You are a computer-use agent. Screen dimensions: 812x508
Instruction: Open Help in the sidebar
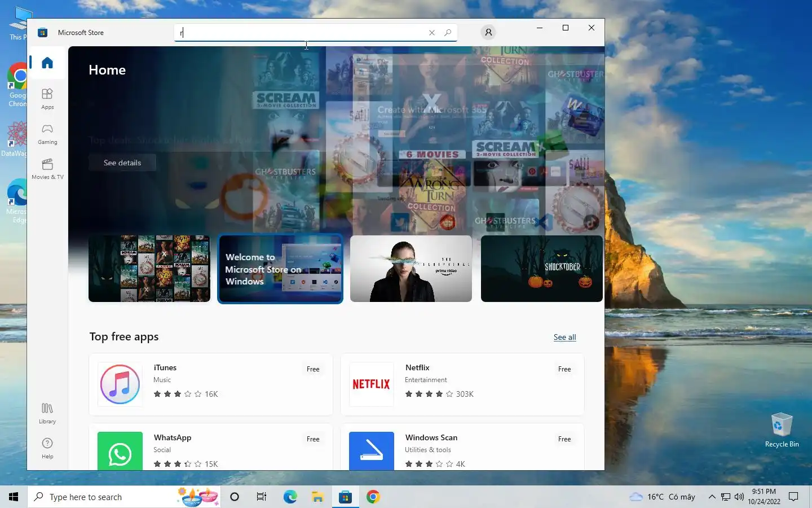pos(47,448)
